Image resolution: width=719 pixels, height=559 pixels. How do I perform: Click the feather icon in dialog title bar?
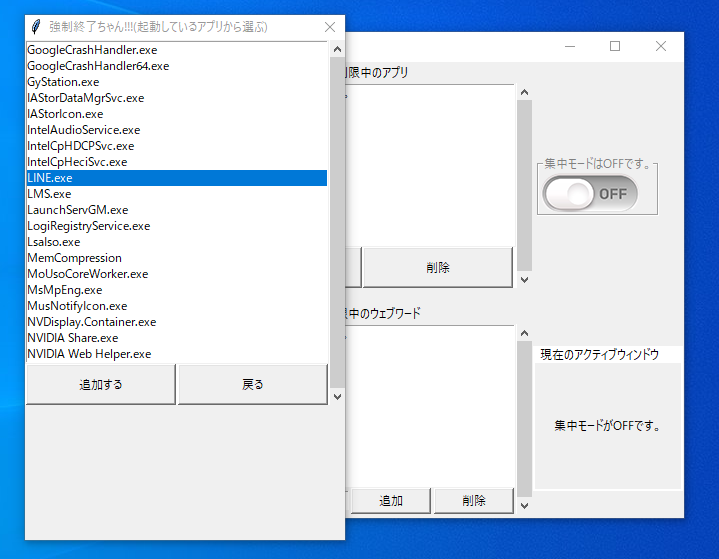point(36,27)
